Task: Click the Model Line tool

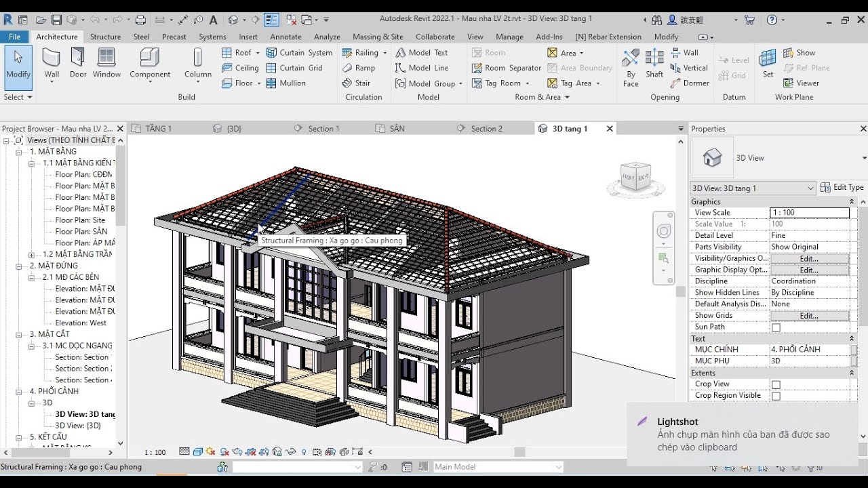Action: [x=421, y=68]
